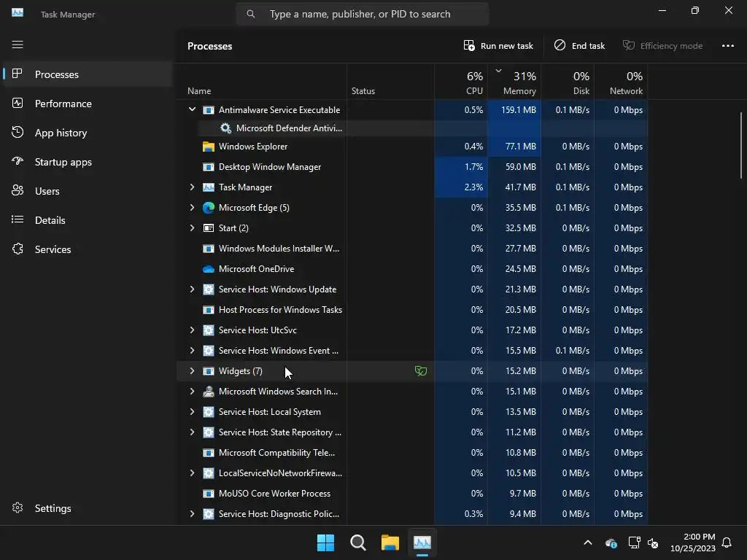Open the Details page
Screen dimensions: 747x560
pos(88,220)
